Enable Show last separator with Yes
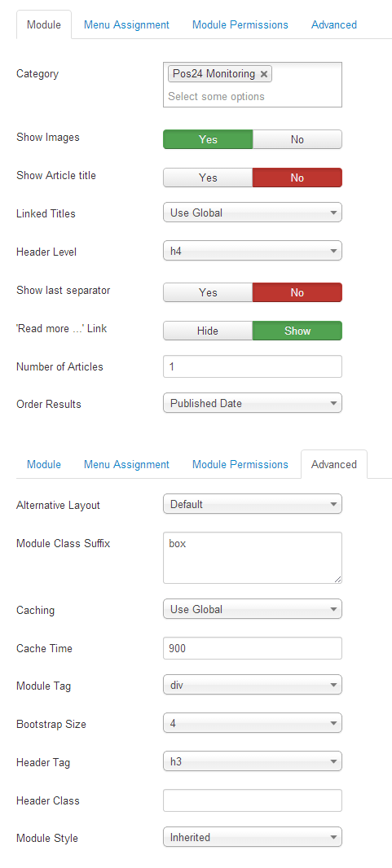The width and height of the screenshot is (392, 868). (x=208, y=292)
